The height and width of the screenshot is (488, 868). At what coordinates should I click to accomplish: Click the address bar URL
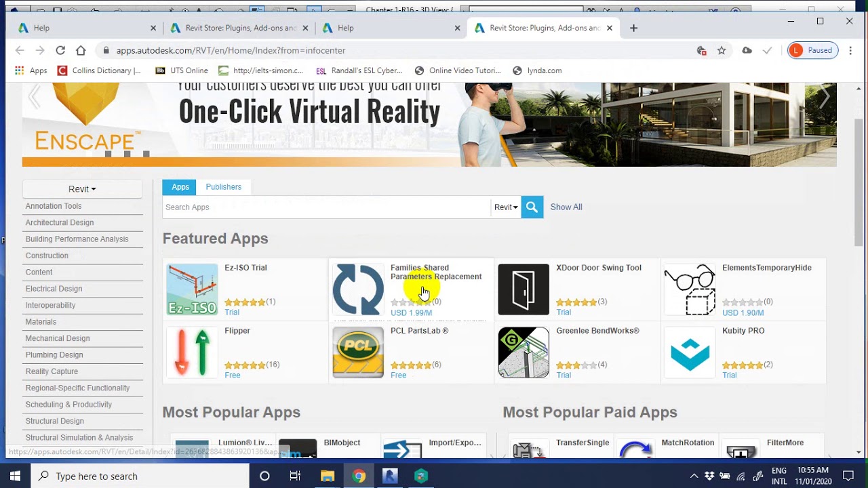(x=231, y=50)
